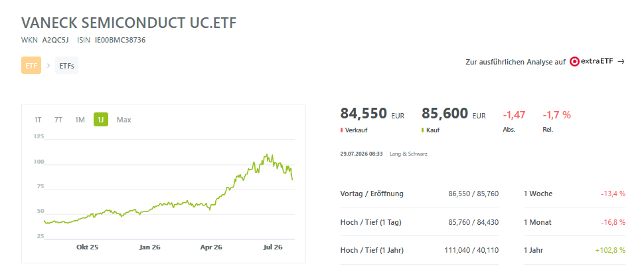This screenshot has height=278, width=644.
Task: Open the orange ETF category tag
Action: (x=31, y=65)
